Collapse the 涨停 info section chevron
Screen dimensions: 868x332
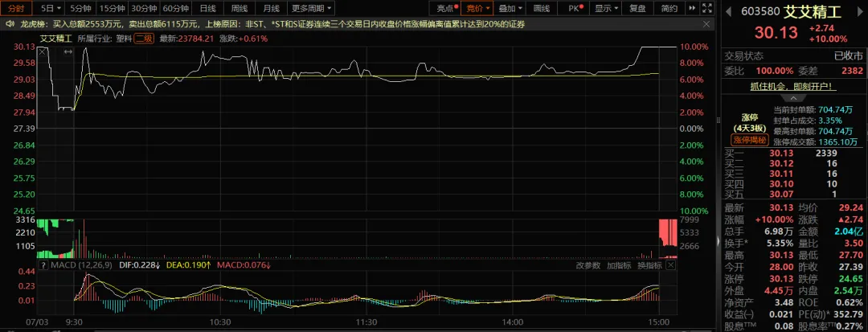pos(794,98)
